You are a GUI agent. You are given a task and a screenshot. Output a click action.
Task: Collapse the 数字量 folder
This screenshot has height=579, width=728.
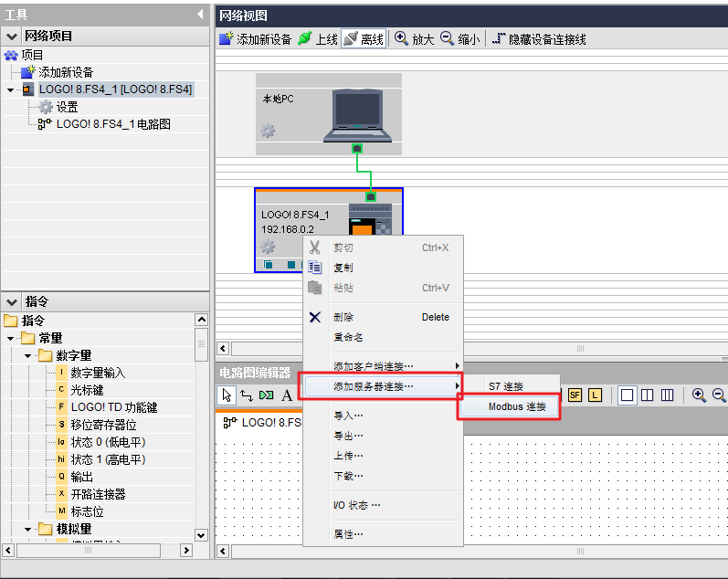[x=27, y=356]
